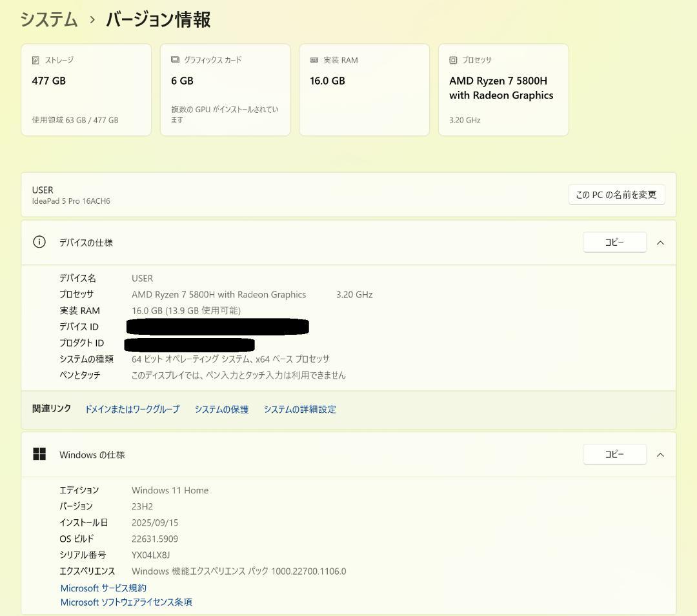Click コピー for device specifications

click(x=614, y=242)
